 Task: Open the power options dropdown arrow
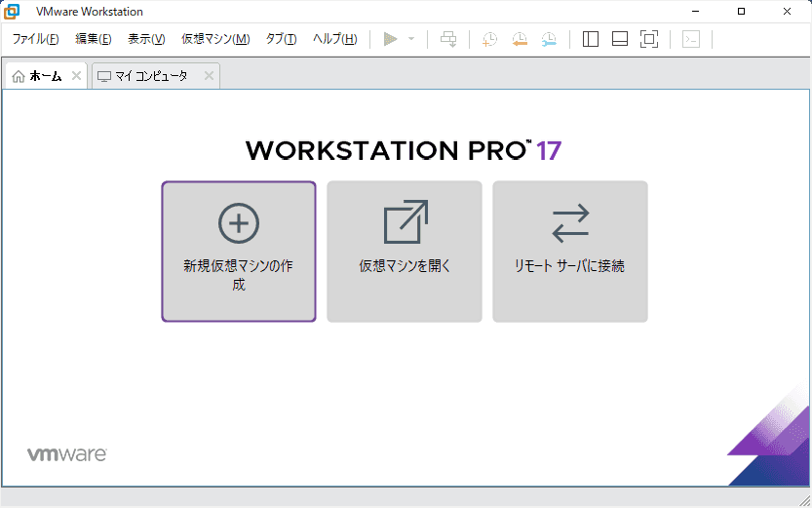(x=411, y=39)
